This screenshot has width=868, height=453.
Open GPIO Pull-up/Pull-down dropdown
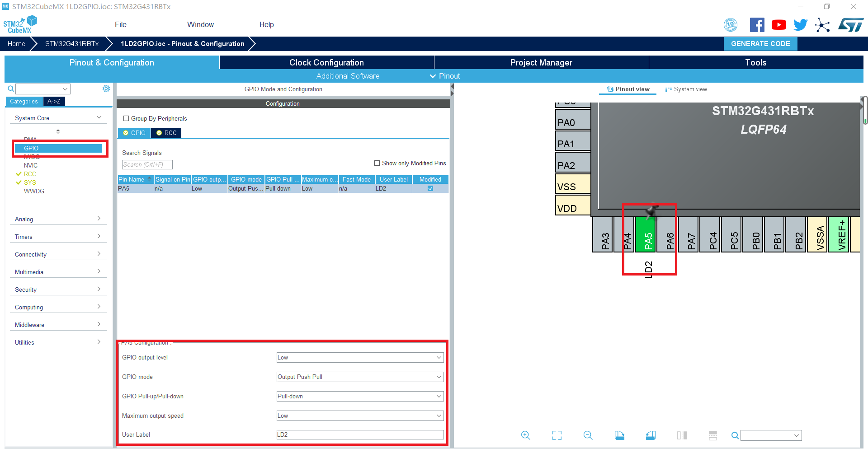coord(360,396)
